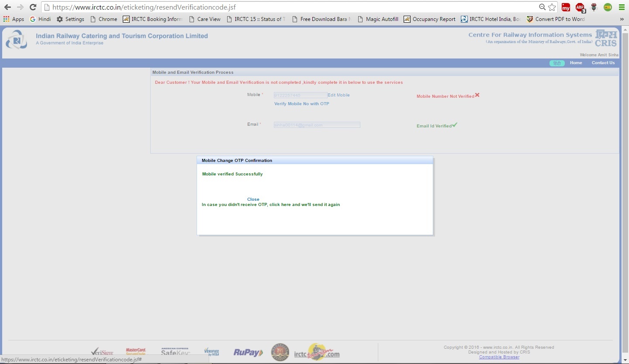
Task: Expand the overflow bookmarks chevron
Action: [622, 19]
